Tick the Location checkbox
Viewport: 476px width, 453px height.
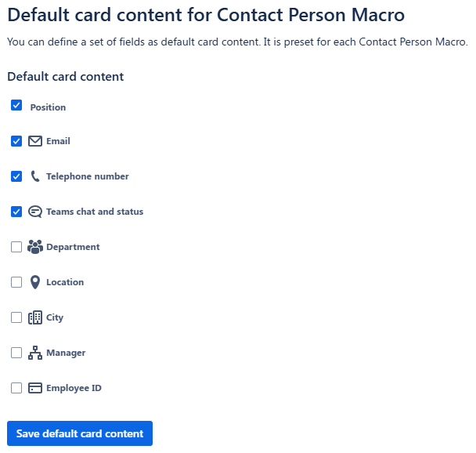pos(16,282)
